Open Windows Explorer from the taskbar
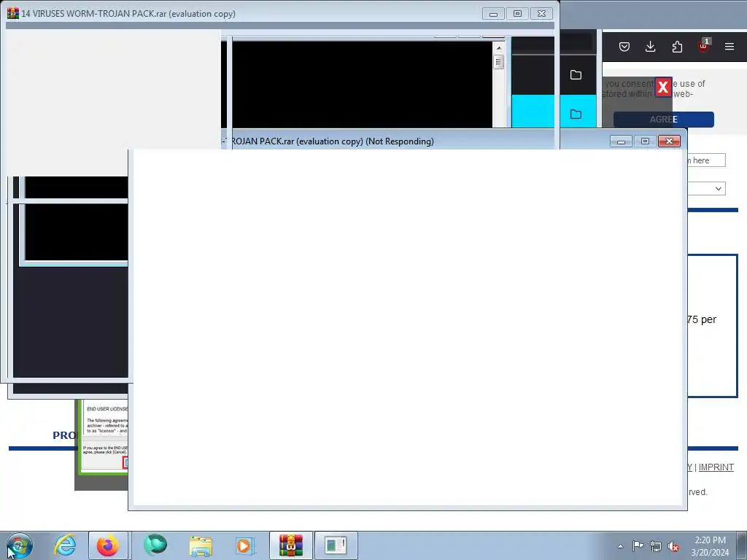 point(201,545)
